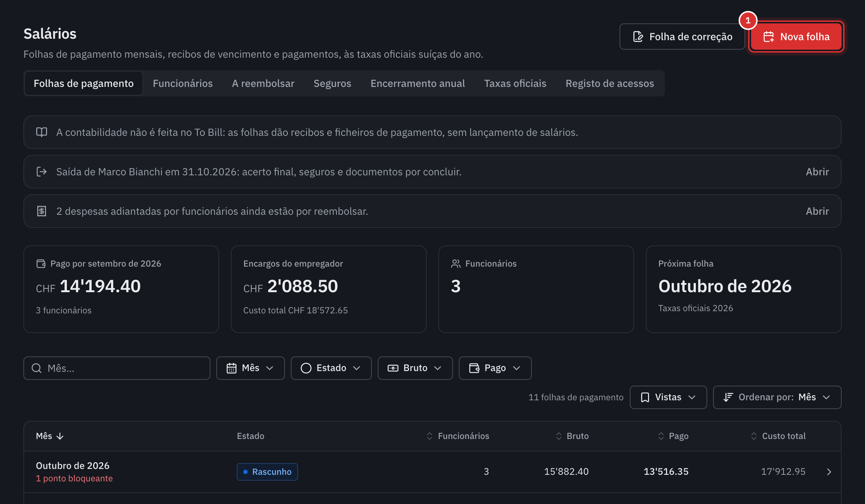Click the '13'516.35' paid amount
This screenshot has width=865, height=504.
tap(666, 472)
